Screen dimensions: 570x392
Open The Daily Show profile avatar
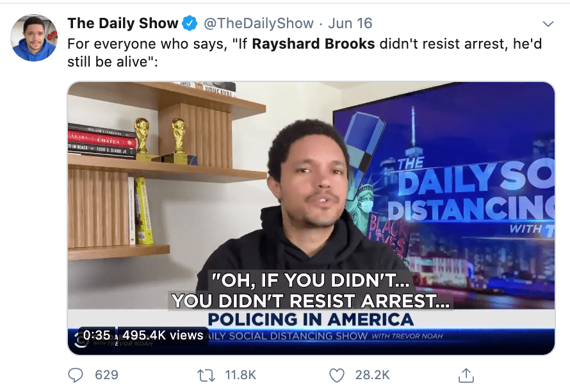tap(34, 38)
